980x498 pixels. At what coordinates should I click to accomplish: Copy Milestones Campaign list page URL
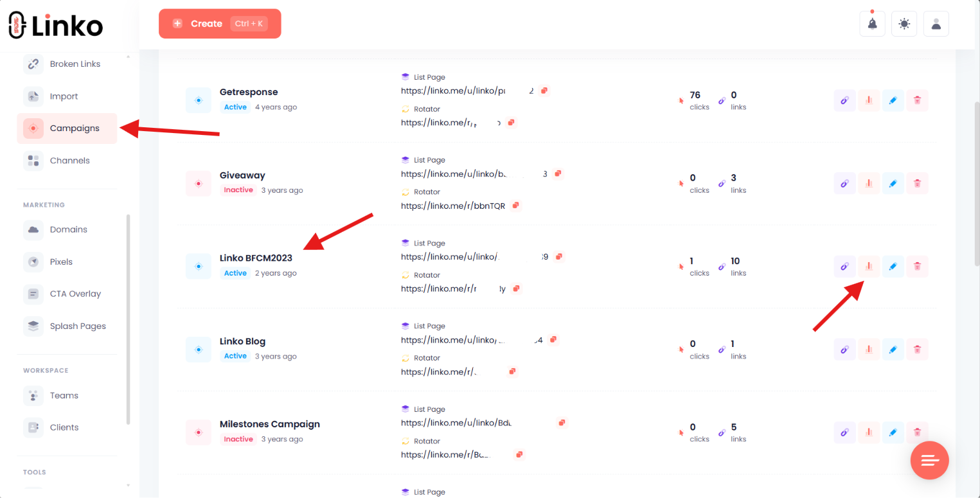coord(562,422)
